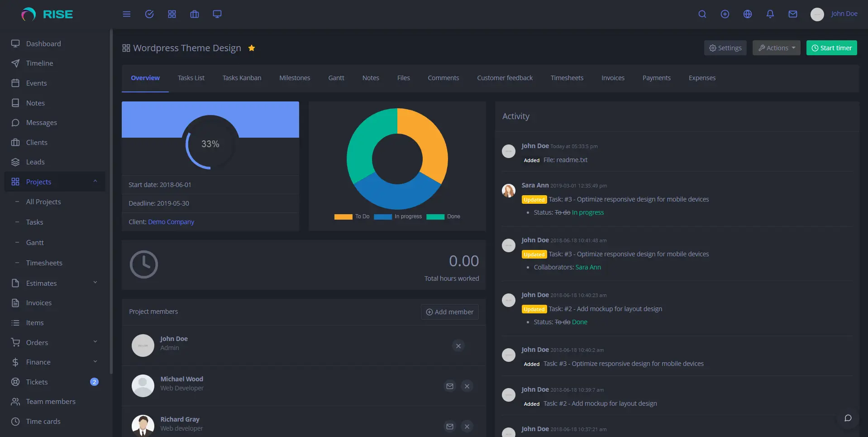The image size is (868, 437).
Task: Click the quick add plus circle icon
Action: coord(725,14)
